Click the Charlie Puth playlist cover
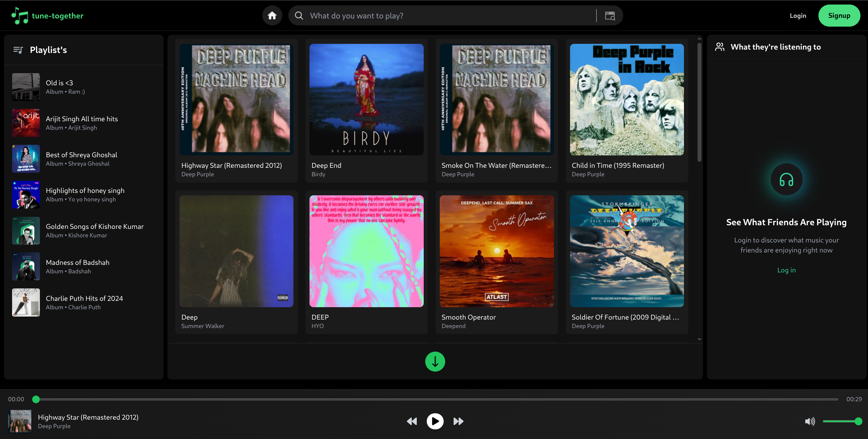Viewport: 868px width, 439px height. pyautogui.click(x=26, y=302)
